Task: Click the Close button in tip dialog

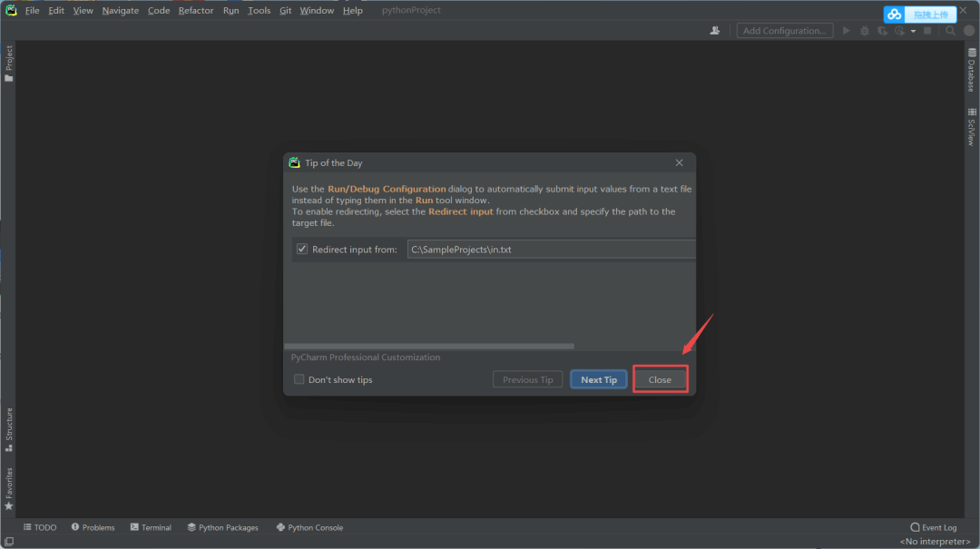Action: (x=660, y=379)
